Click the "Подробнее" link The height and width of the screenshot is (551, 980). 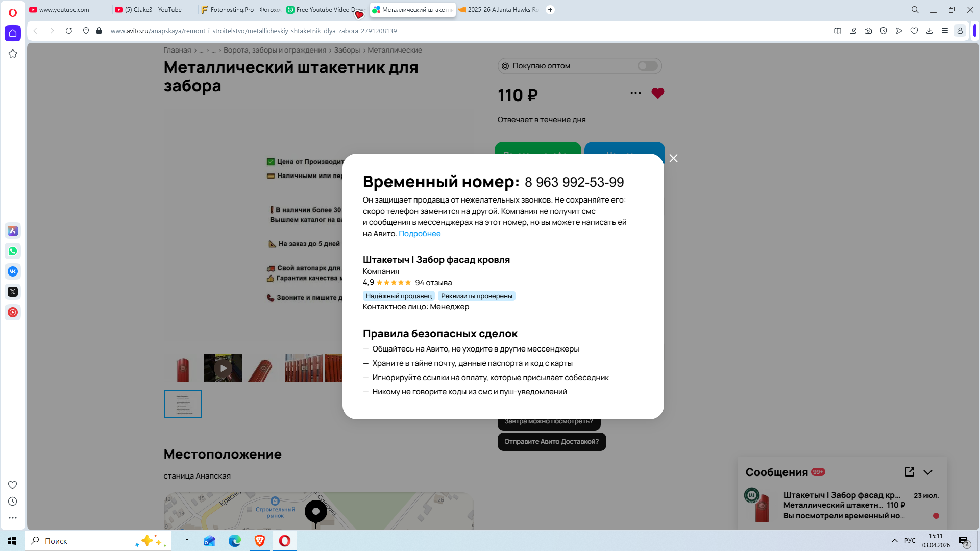419,234
